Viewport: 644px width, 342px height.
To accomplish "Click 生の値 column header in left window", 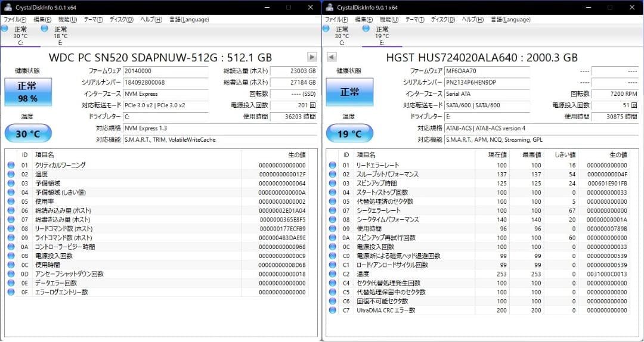I will point(274,155).
